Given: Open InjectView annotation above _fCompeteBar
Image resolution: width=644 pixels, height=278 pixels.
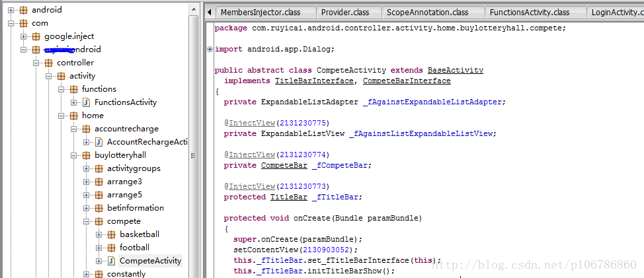Looking at the screenshot, I should (x=252, y=155).
